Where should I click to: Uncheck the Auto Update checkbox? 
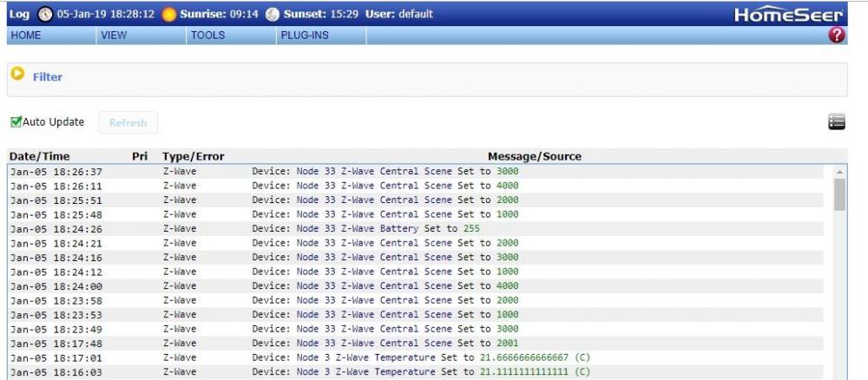coord(16,122)
